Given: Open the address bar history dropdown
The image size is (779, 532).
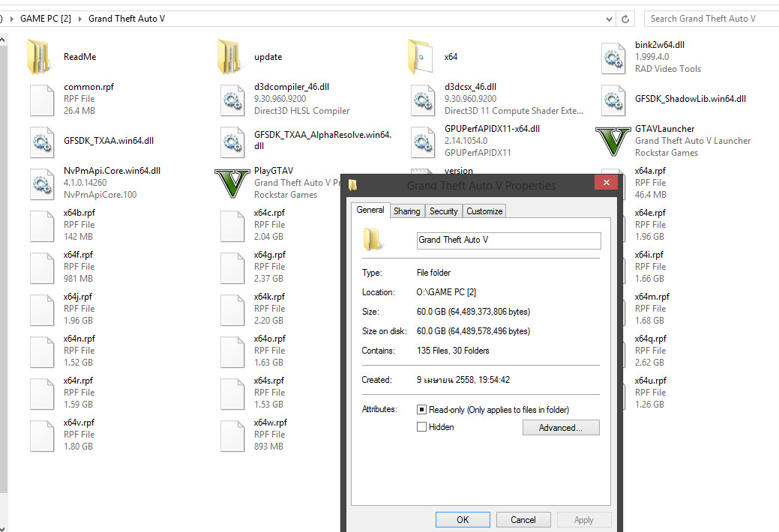Looking at the screenshot, I should tap(609, 19).
